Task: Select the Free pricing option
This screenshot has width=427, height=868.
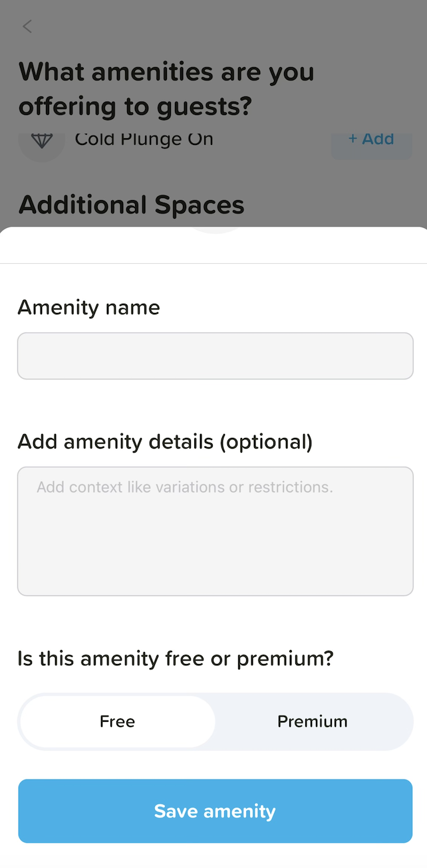Action: click(118, 722)
